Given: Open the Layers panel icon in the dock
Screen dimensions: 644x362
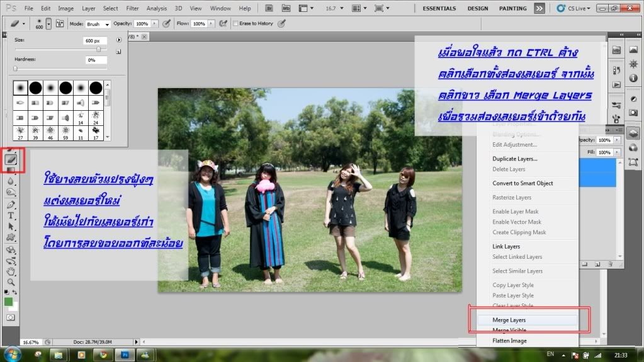Looking at the screenshot, I should [x=633, y=133].
